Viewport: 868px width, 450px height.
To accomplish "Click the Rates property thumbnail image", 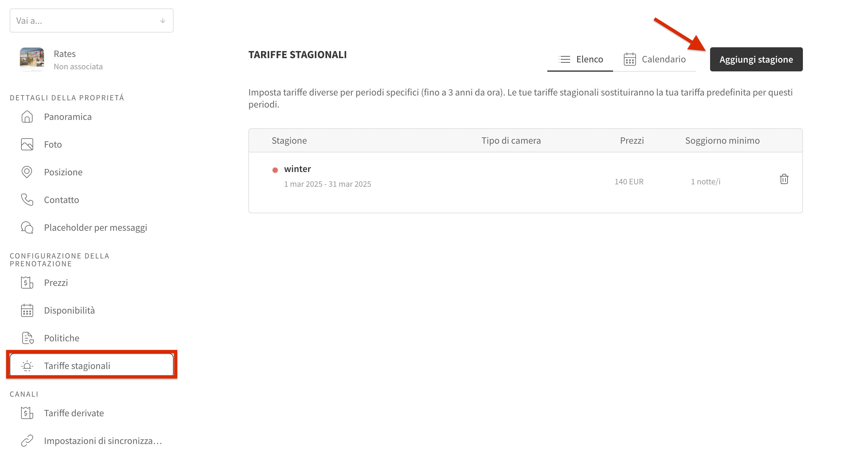I will point(32,59).
